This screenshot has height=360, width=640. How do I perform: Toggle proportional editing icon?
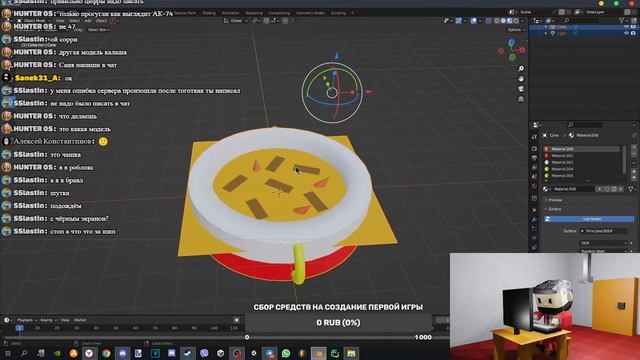click(285, 20)
